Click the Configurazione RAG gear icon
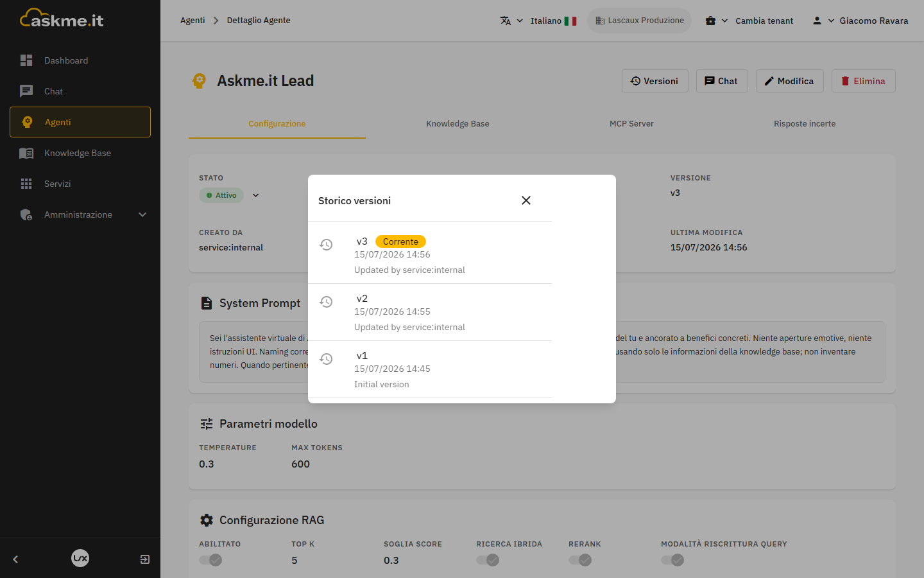 coord(207,520)
